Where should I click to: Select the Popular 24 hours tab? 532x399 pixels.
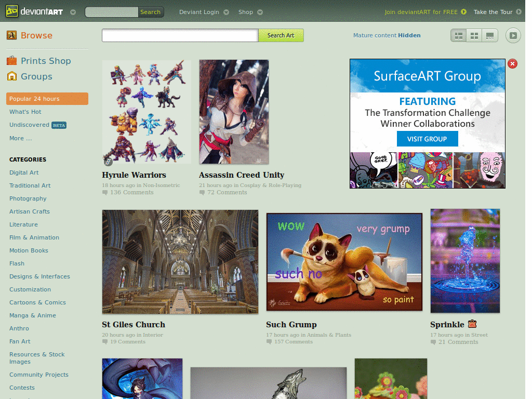click(x=47, y=99)
